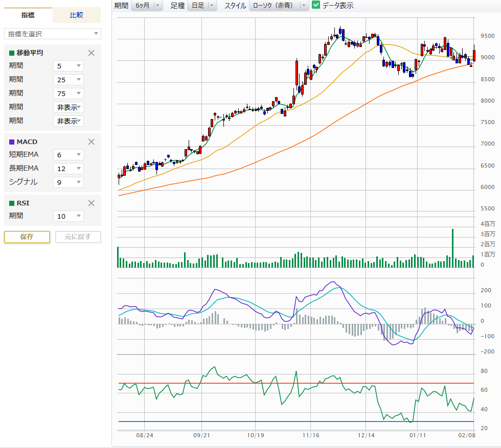Remove the MACD indicator with X icon

coord(92,142)
